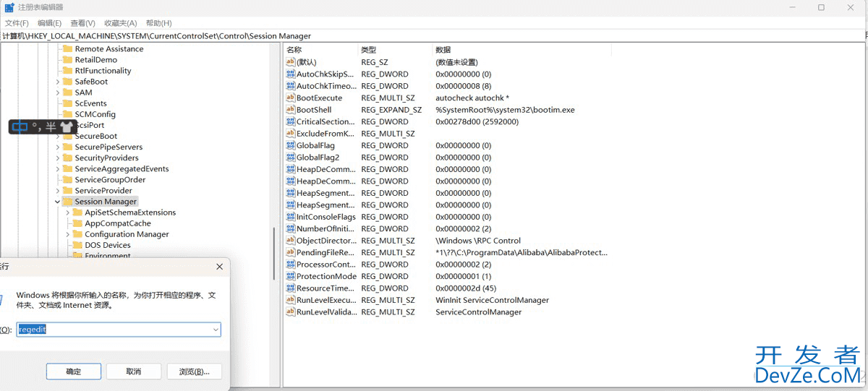Select the GlobalFlag2 value icon
The width and height of the screenshot is (868, 391).
291,158
